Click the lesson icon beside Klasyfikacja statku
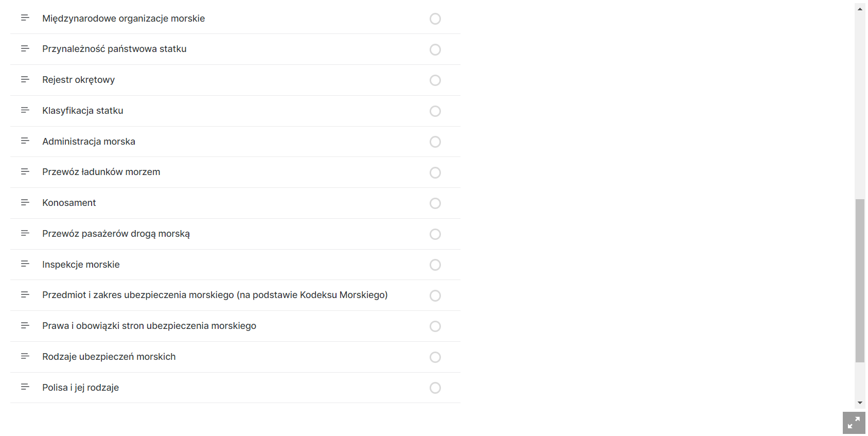Image resolution: width=868 pixels, height=436 pixels. coord(25,110)
